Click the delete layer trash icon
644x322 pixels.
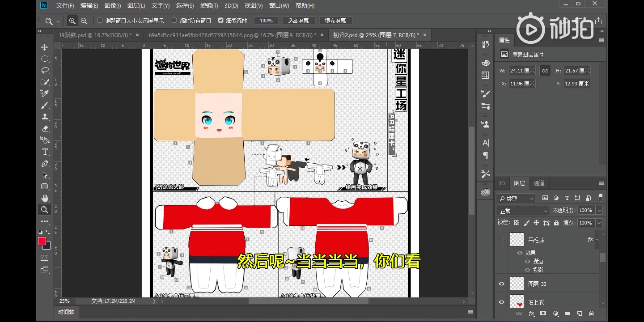[x=591, y=314]
